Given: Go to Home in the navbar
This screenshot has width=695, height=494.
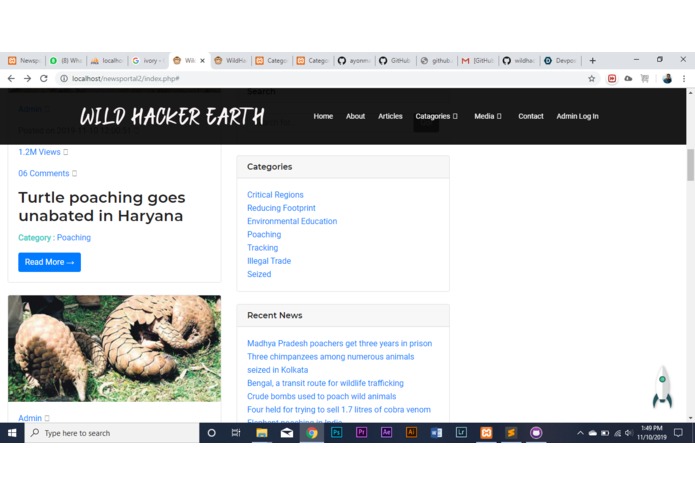Looking at the screenshot, I should [x=323, y=116].
